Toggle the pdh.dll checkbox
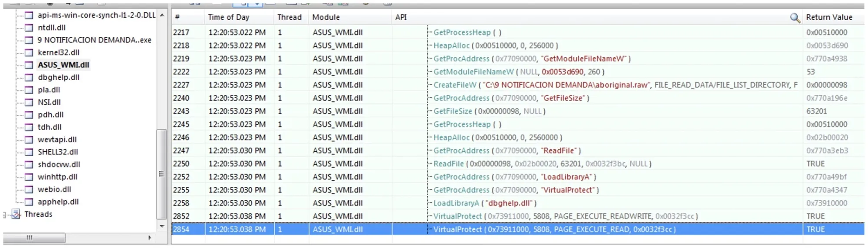Viewport: 868px width, 248px height. point(29,115)
